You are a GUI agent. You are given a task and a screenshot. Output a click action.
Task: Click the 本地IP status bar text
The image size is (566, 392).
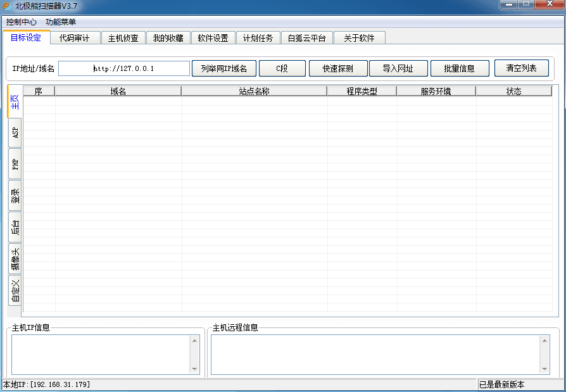47,384
